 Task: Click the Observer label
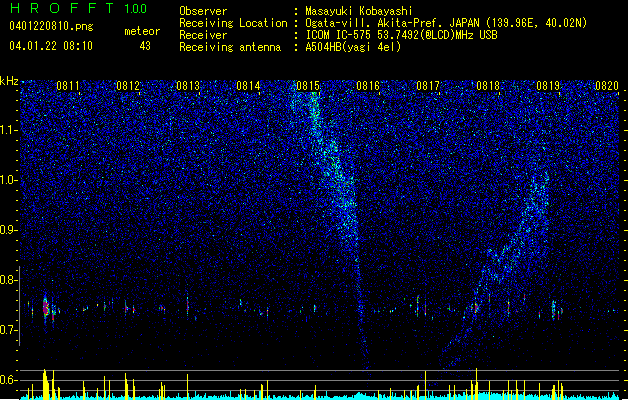(x=203, y=11)
